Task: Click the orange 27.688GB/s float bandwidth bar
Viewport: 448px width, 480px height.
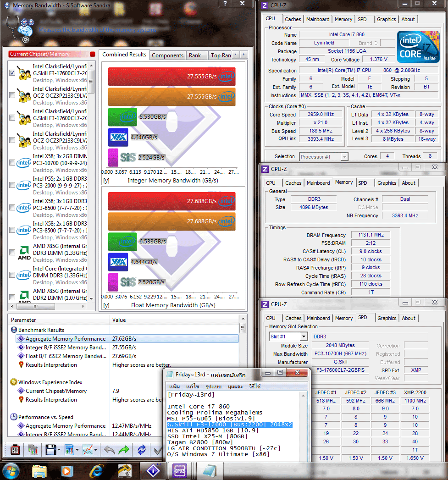Action: tap(172, 221)
